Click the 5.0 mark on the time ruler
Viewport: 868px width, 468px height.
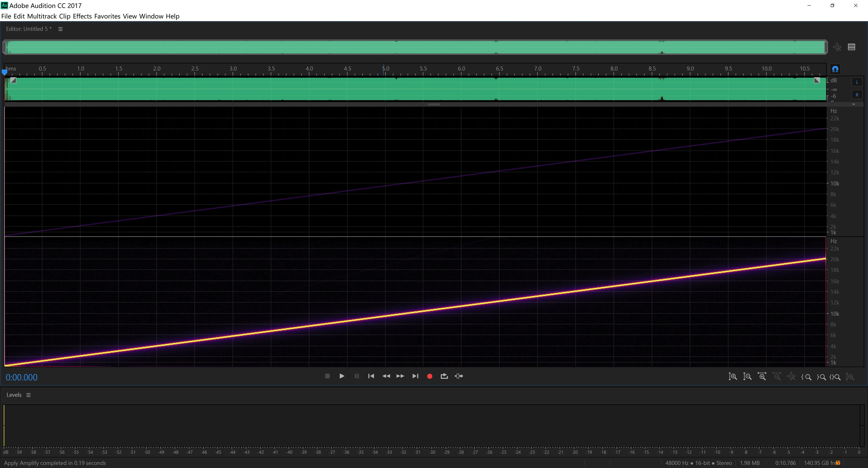point(386,68)
